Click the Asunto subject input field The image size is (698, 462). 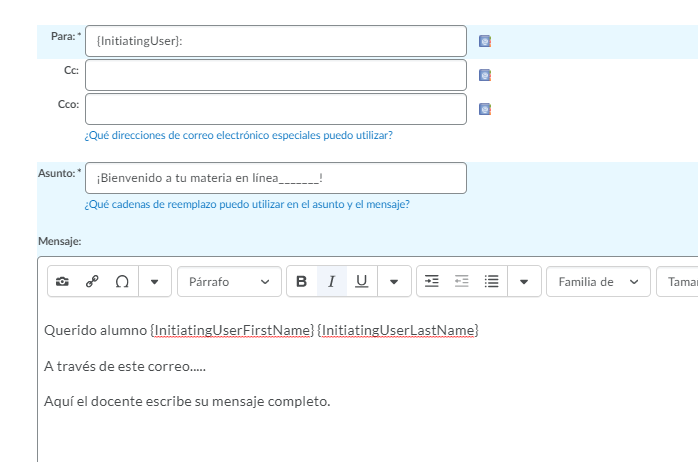(275, 178)
